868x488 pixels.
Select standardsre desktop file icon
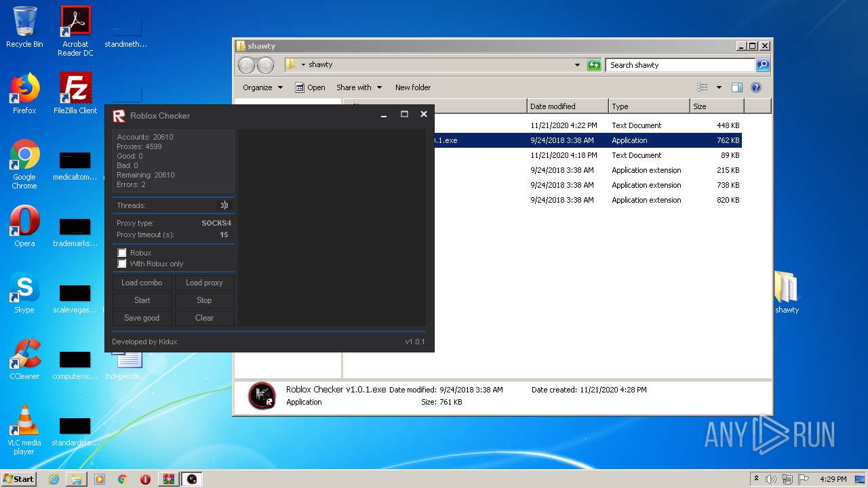click(75, 431)
